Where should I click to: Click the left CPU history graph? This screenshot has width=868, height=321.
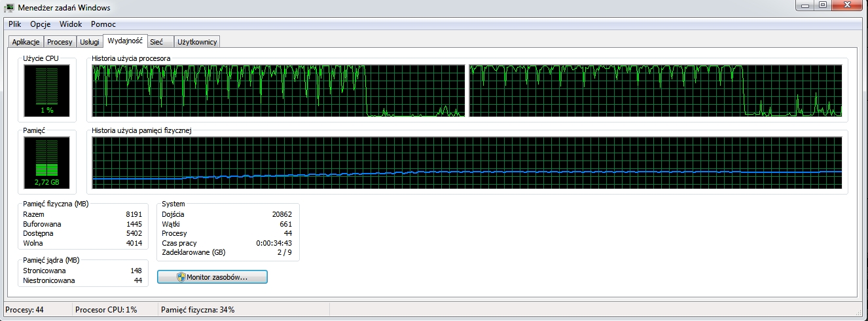click(278, 90)
